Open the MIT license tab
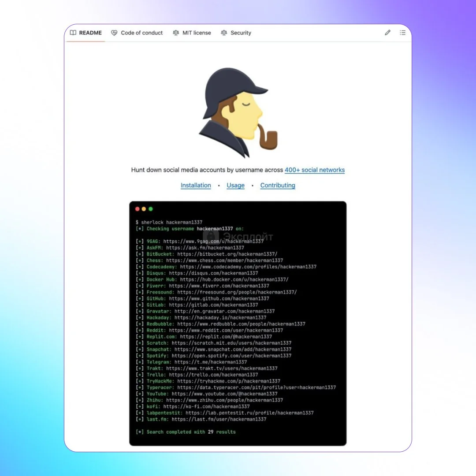 (197, 33)
